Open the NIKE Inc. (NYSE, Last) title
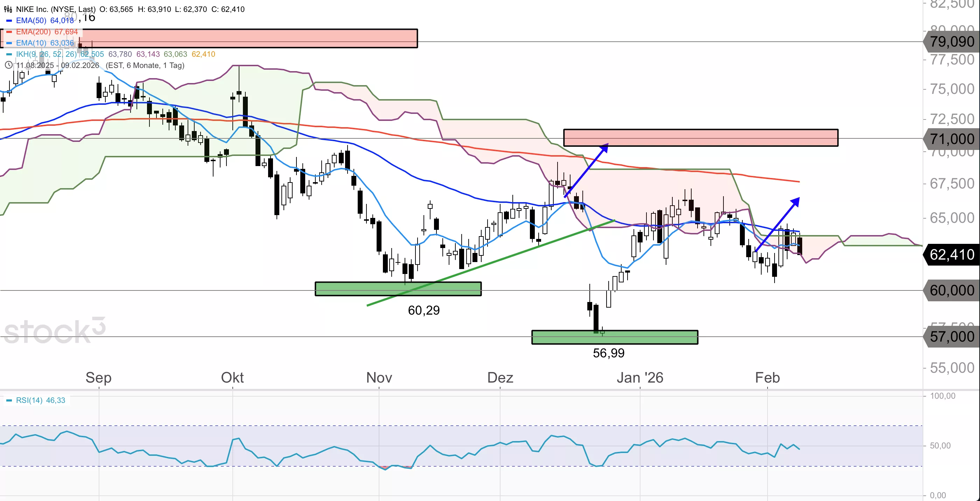 click(56, 9)
